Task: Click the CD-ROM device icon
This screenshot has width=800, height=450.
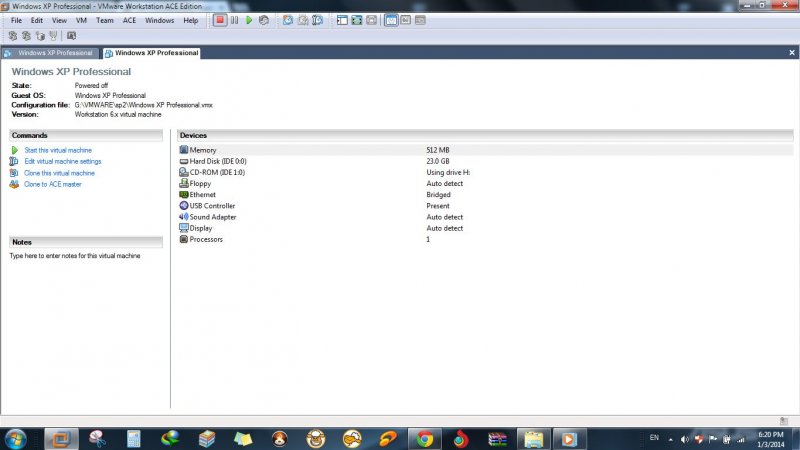Action: pyautogui.click(x=184, y=172)
